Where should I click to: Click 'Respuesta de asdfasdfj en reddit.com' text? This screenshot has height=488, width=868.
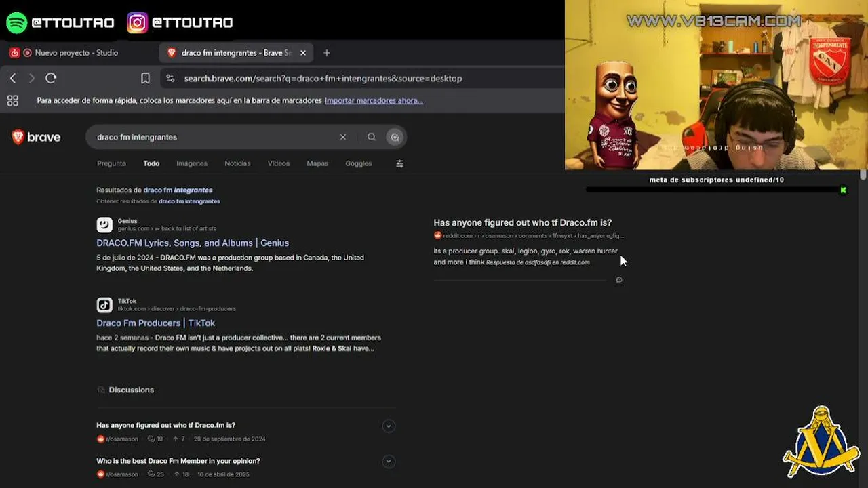coord(538,262)
